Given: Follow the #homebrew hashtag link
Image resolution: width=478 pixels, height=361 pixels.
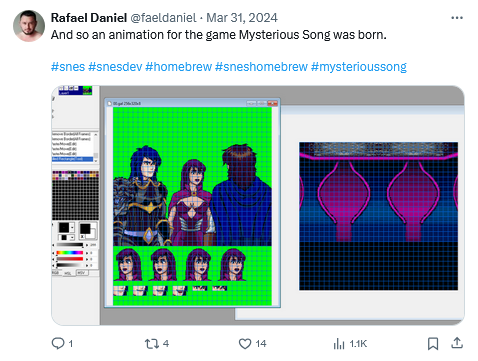Looking at the screenshot, I should (x=178, y=67).
